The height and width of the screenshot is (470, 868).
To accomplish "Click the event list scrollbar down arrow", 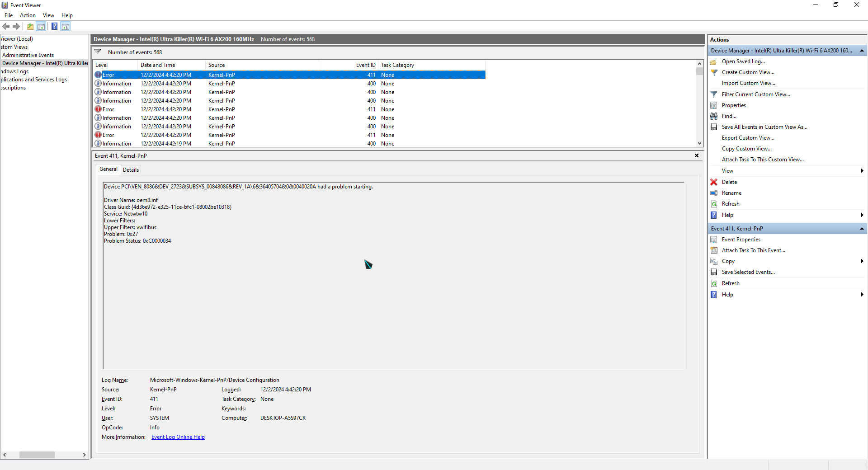I will tap(700, 143).
